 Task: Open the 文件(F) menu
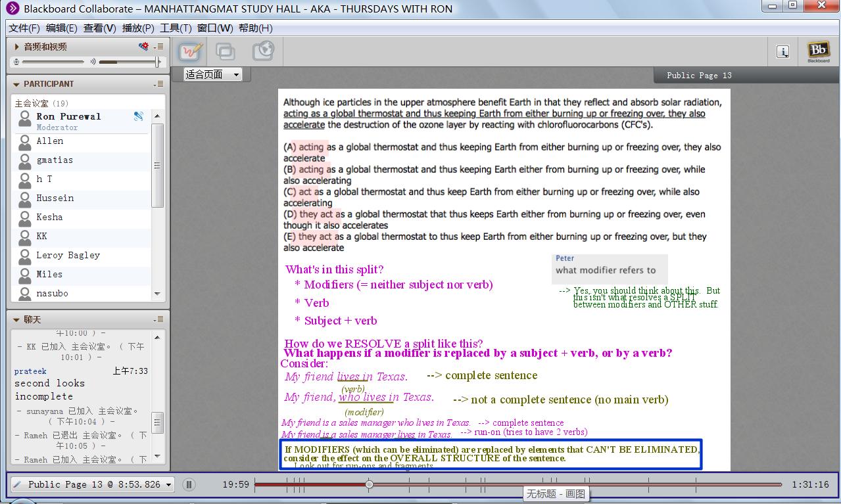24,28
